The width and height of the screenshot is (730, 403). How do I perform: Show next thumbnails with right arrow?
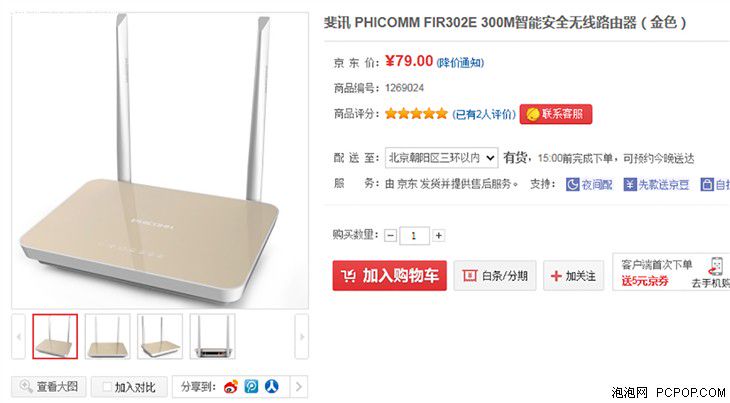(302, 336)
